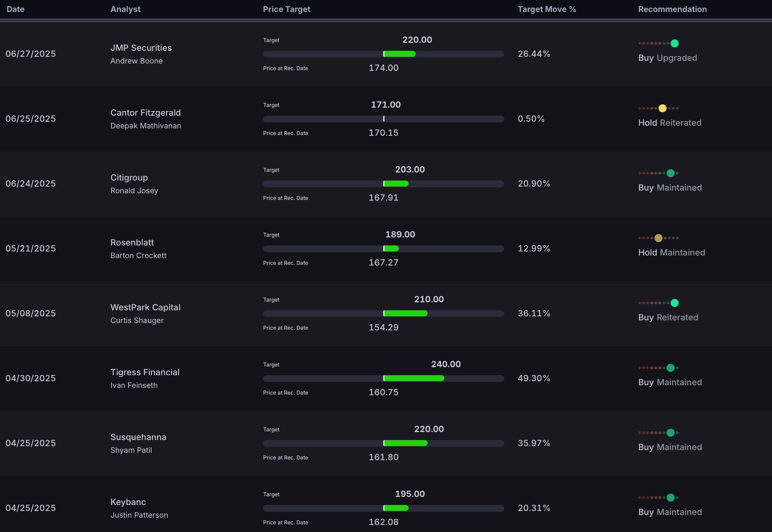The height and width of the screenshot is (532, 772).
Task: Click the Buy Upgraded recommendation text
Action: 667,58
